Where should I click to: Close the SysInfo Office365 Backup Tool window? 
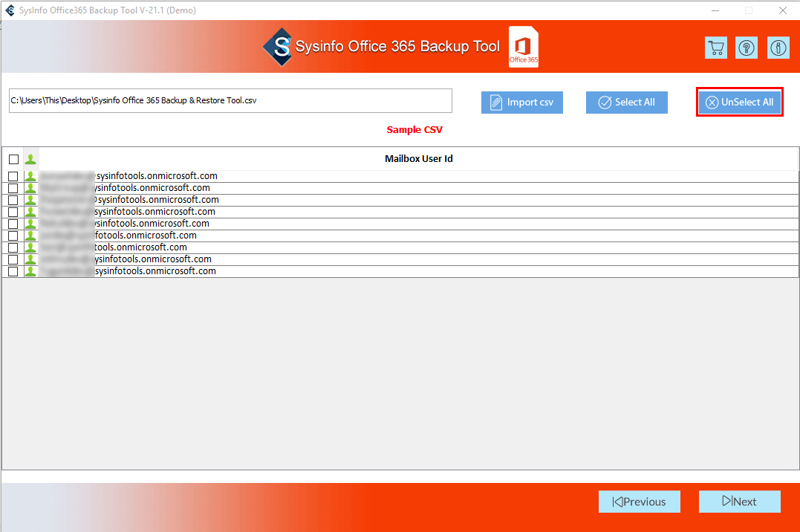click(x=783, y=10)
